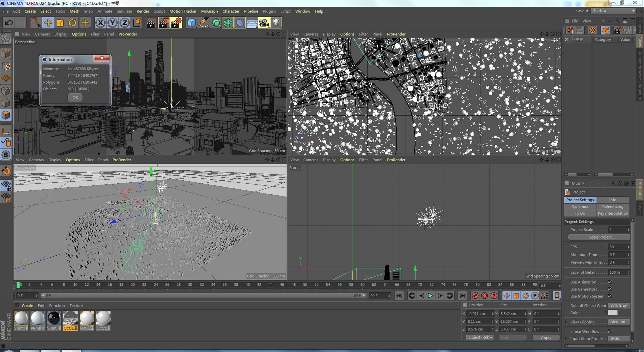The width and height of the screenshot is (644, 352).
Task: Click the Light bulb icon
Action: [276, 23]
